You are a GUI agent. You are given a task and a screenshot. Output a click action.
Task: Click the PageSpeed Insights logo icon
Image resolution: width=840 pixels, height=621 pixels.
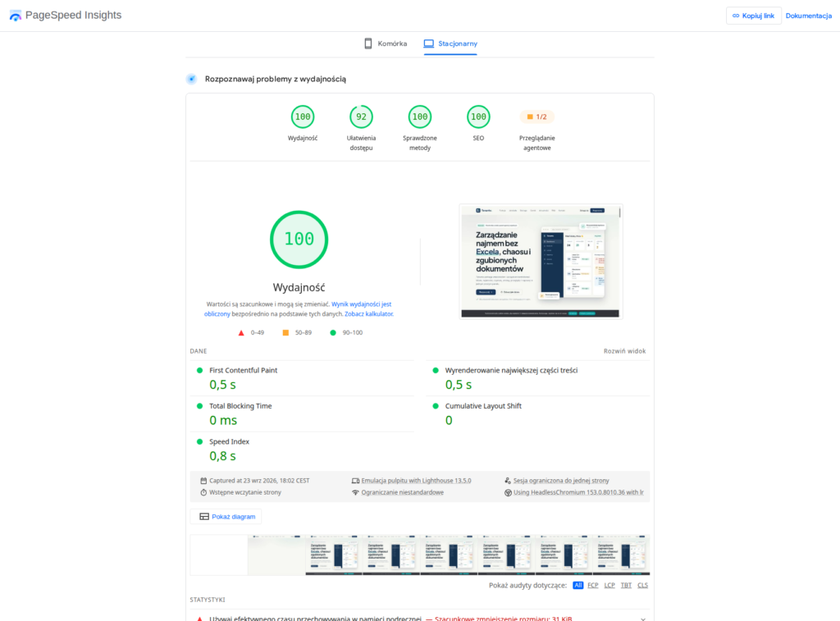pos(16,16)
